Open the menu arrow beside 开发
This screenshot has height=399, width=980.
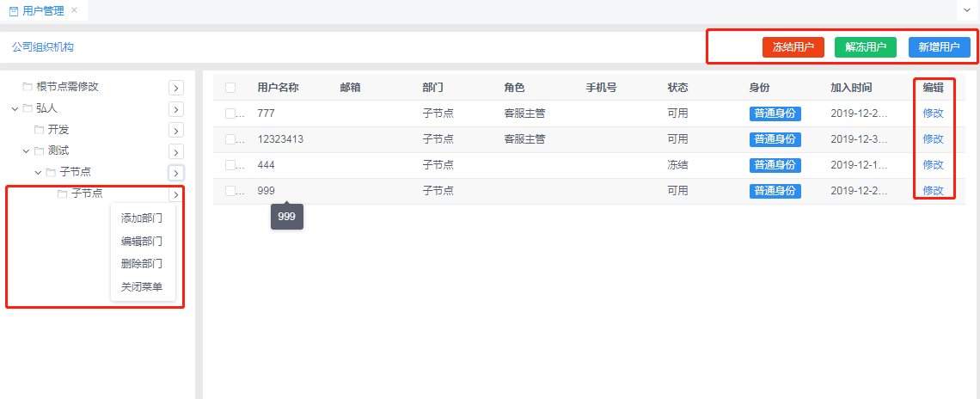pos(176,131)
